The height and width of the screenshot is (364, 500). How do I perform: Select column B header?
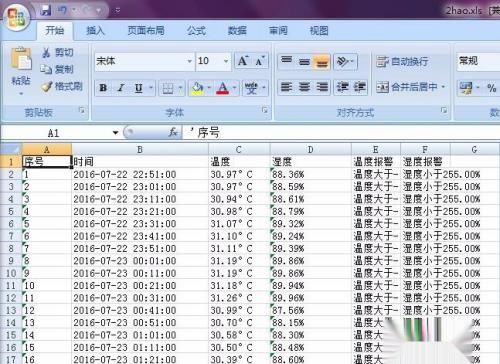coord(140,150)
